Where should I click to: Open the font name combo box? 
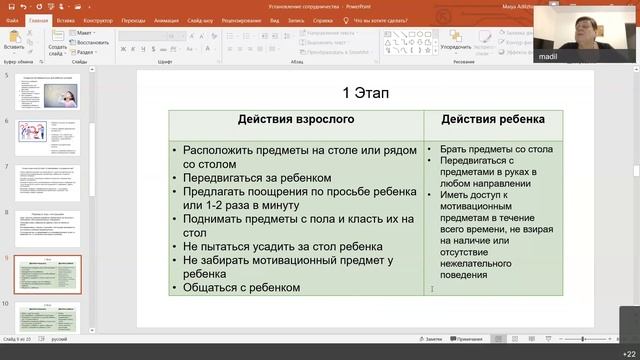[x=142, y=36]
